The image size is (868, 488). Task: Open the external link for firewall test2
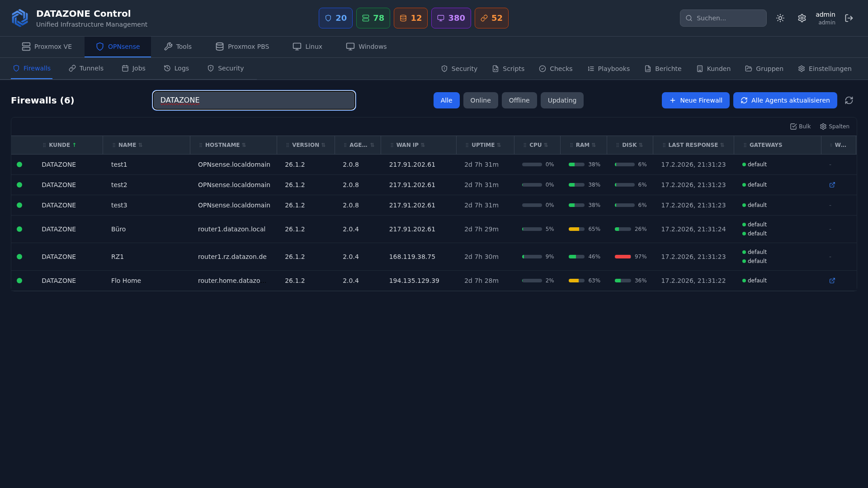point(832,185)
